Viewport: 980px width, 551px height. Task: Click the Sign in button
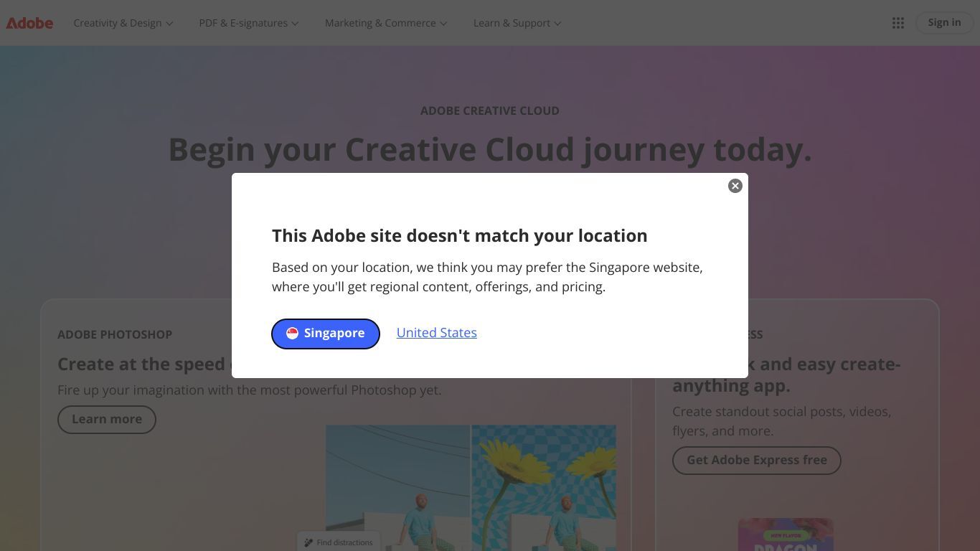pos(944,22)
